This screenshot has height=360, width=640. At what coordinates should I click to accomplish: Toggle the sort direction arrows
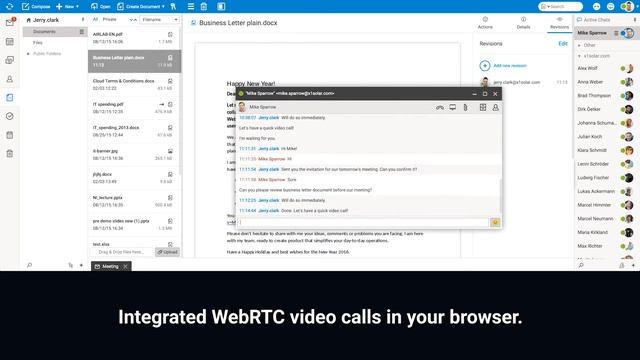[133, 20]
